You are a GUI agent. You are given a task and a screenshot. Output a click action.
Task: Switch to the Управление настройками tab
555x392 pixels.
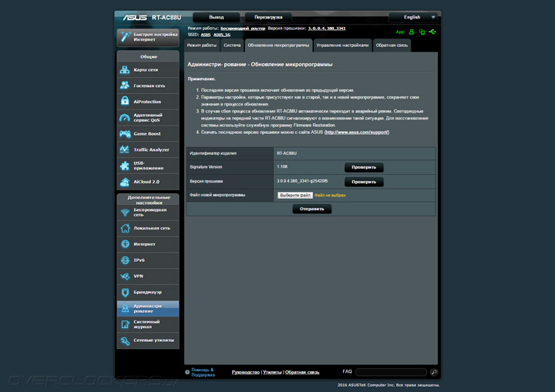click(342, 45)
